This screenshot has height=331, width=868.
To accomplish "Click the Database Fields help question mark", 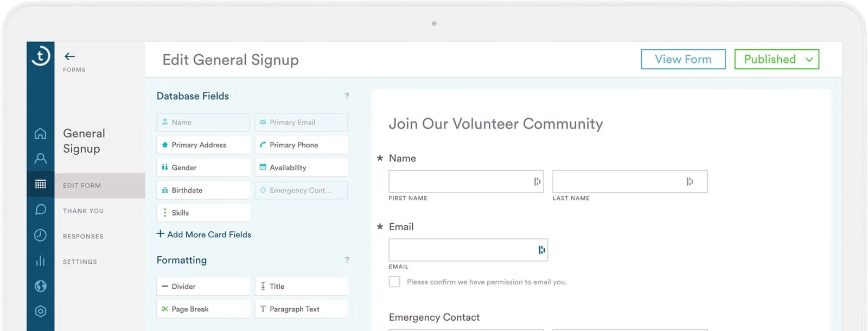I will pos(347,96).
